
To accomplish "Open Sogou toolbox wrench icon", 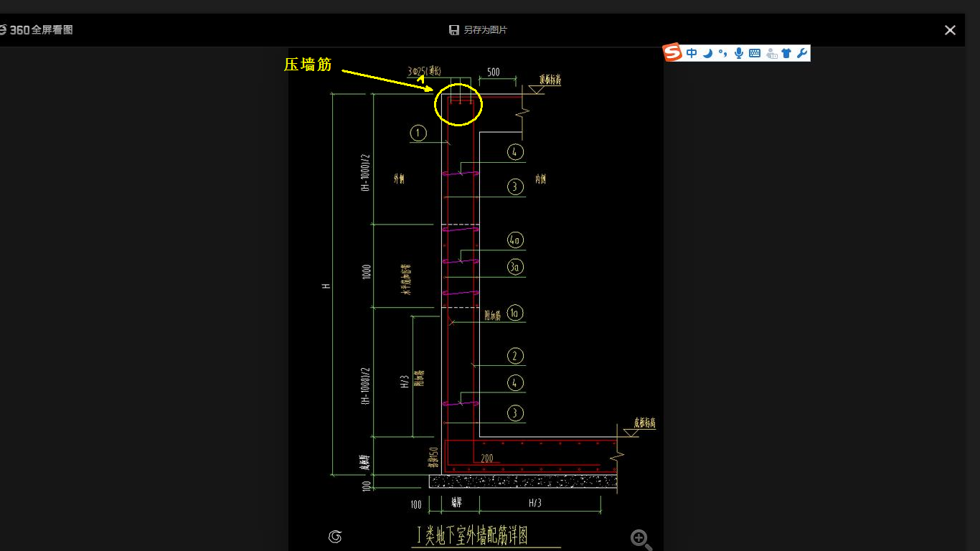I will [802, 53].
